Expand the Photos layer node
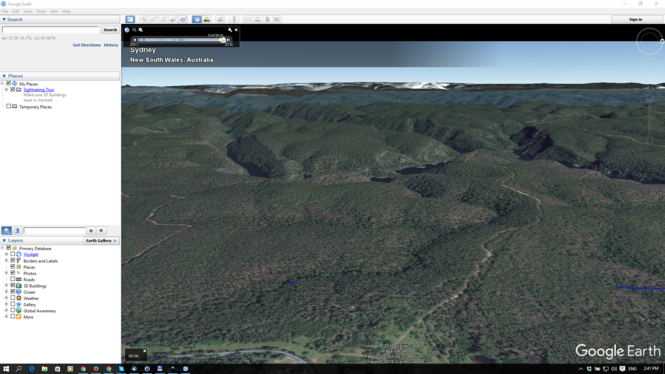This screenshot has height=374, width=665. point(6,273)
